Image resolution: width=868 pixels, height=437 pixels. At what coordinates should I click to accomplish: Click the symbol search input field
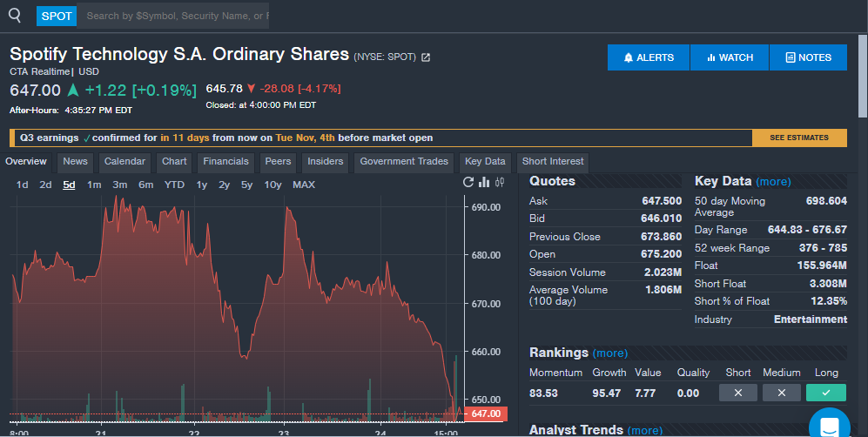click(174, 16)
